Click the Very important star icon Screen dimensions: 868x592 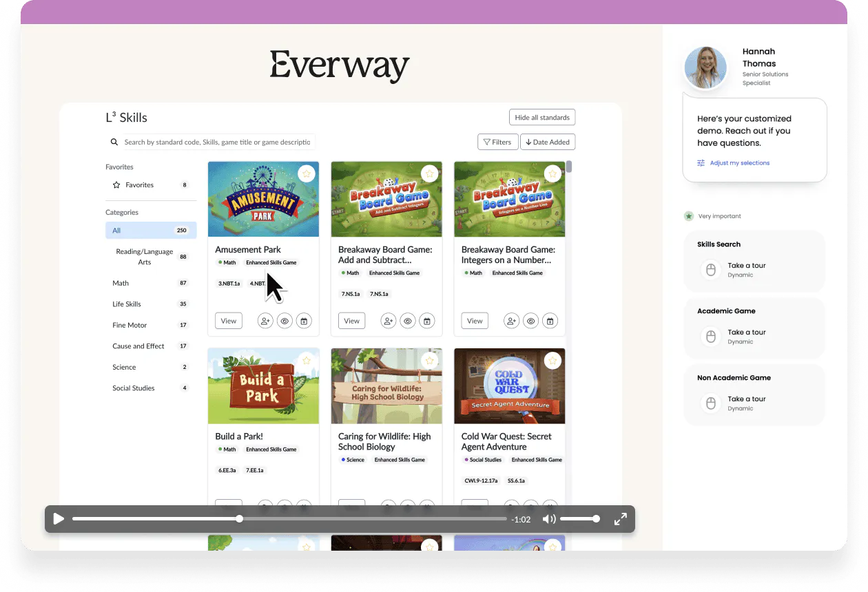pyautogui.click(x=689, y=216)
